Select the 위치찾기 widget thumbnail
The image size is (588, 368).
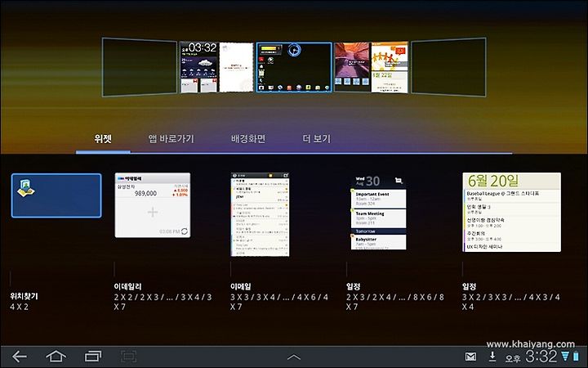pos(56,195)
